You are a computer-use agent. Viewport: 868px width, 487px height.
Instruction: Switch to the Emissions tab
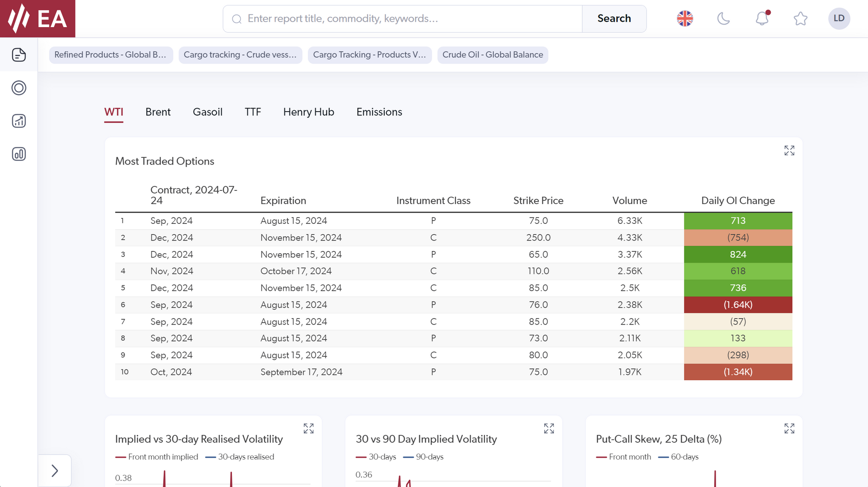tap(379, 112)
